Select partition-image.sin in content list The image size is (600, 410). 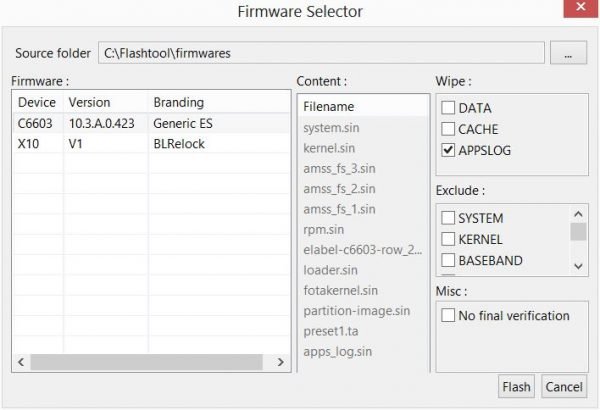357,311
